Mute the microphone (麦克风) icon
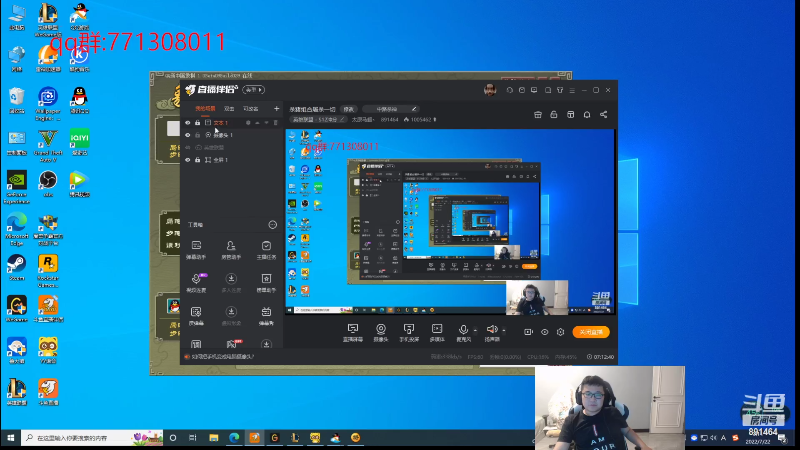Image resolution: width=800 pixels, height=450 pixels. coord(463,330)
